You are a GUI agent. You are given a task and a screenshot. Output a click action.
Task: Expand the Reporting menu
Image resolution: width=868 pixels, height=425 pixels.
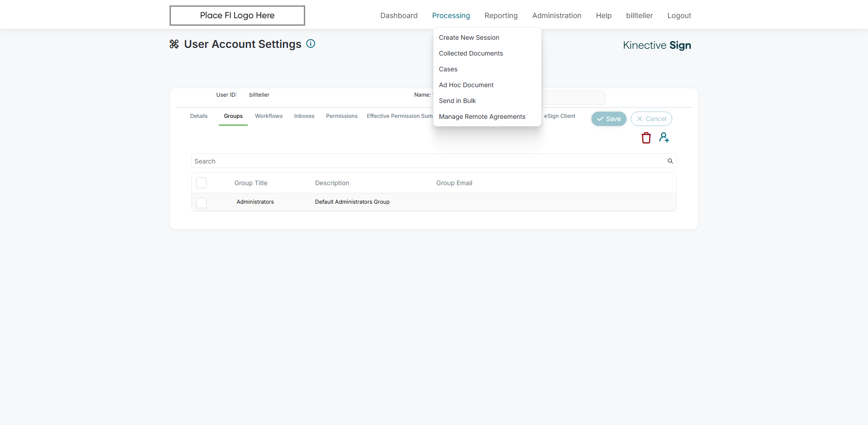tap(501, 15)
